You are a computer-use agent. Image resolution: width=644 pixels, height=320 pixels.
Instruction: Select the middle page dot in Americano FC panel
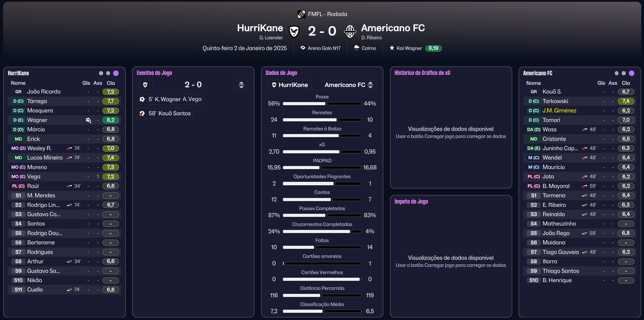[x=624, y=73]
